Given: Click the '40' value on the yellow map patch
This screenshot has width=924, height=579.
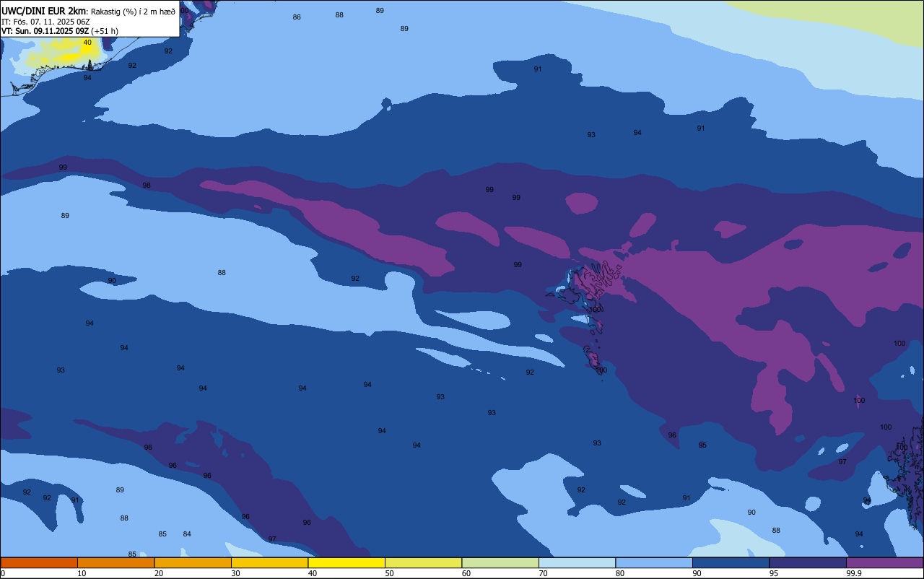Looking at the screenshot, I should click(87, 43).
